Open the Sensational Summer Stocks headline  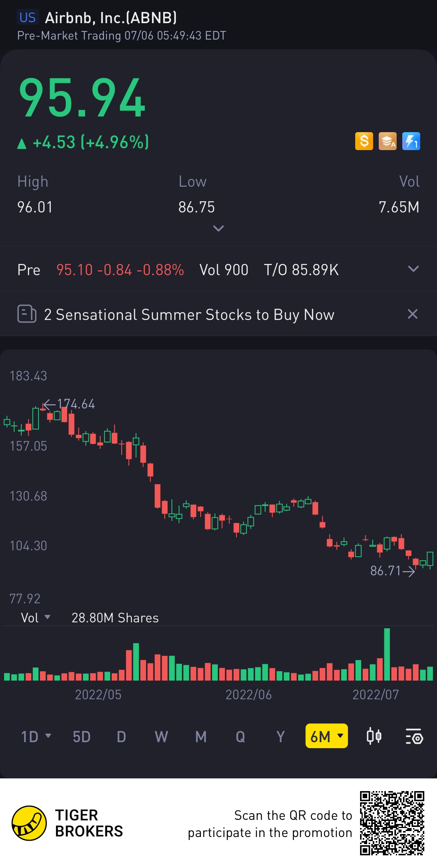coord(189,315)
